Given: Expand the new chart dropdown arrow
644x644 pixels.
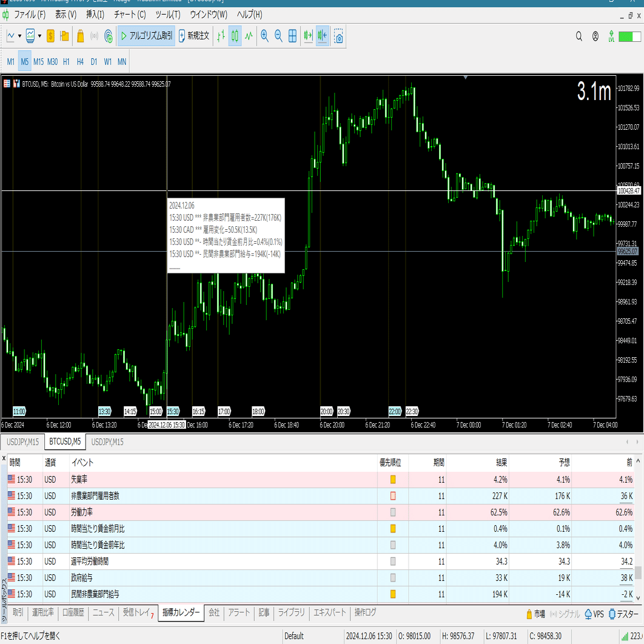Looking at the screenshot, I should tap(19, 36).
